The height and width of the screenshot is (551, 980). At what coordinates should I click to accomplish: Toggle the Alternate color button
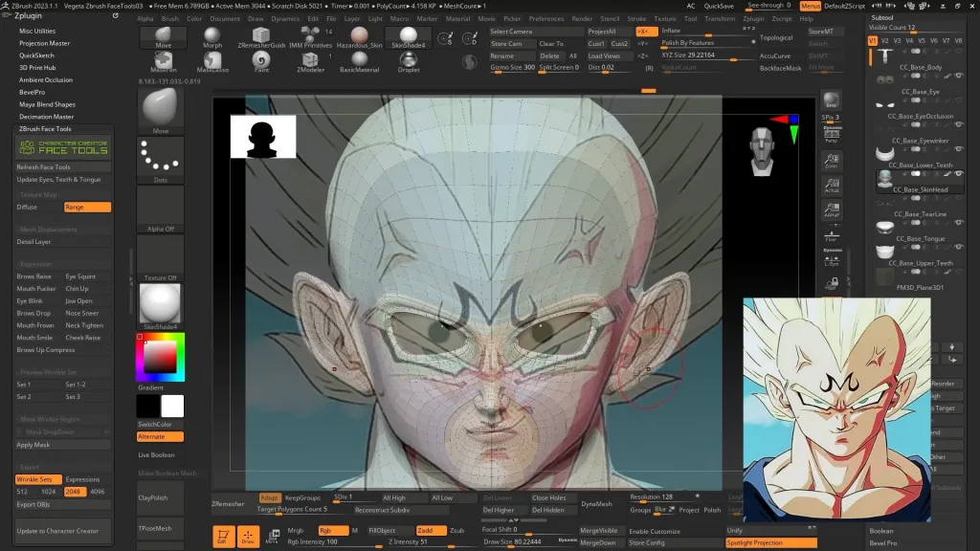coord(160,436)
